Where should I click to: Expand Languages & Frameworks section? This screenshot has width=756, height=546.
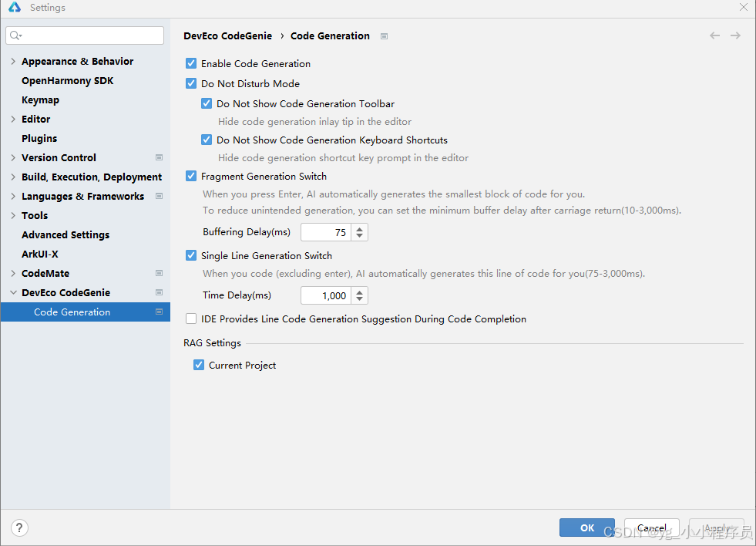click(x=13, y=197)
